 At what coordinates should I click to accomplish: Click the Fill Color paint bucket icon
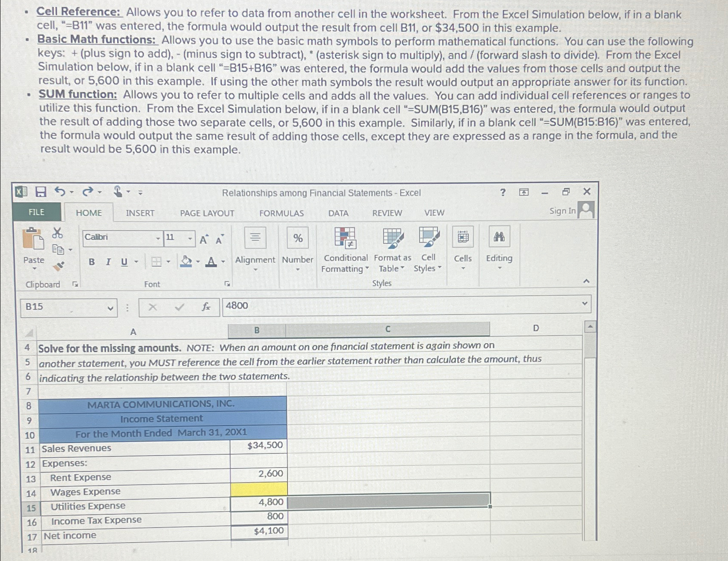(x=186, y=261)
